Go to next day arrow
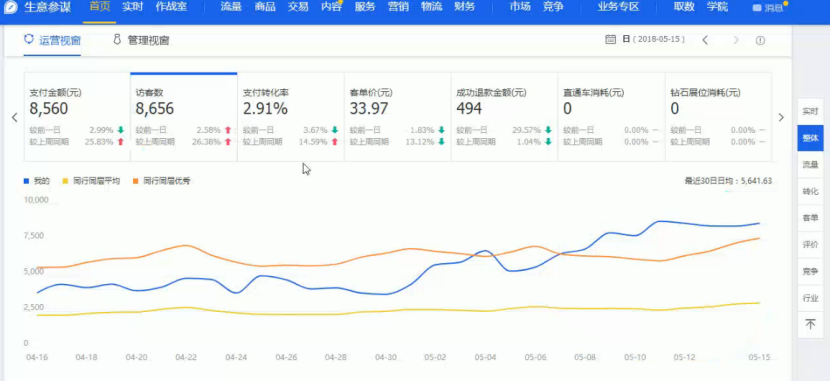Screen dimensions: 830x381 coord(736,40)
